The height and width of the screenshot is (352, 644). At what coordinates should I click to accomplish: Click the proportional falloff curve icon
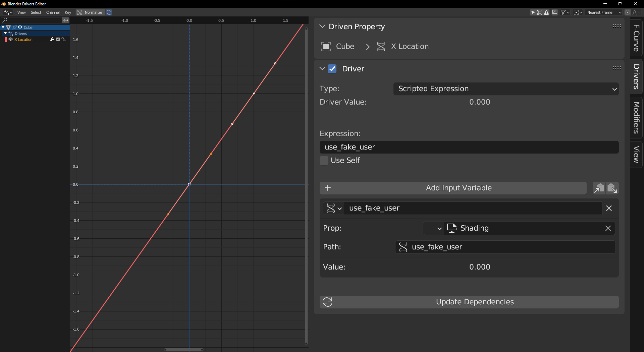click(636, 12)
